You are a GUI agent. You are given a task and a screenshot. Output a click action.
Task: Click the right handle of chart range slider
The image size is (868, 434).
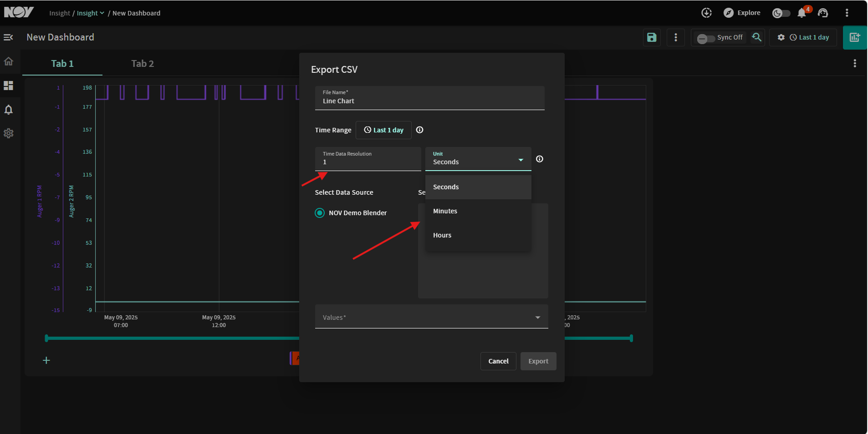click(x=631, y=338)
